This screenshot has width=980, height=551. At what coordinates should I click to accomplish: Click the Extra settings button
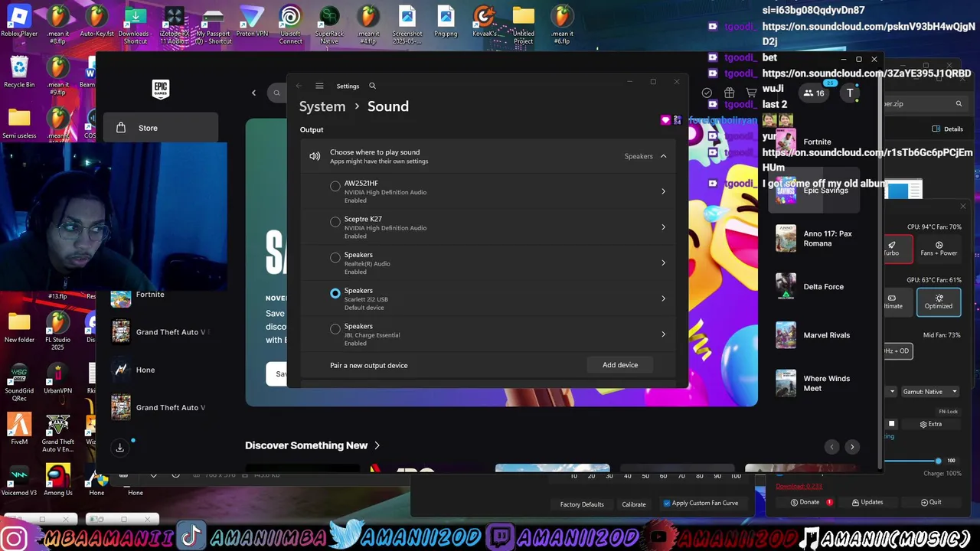[931, 424]
